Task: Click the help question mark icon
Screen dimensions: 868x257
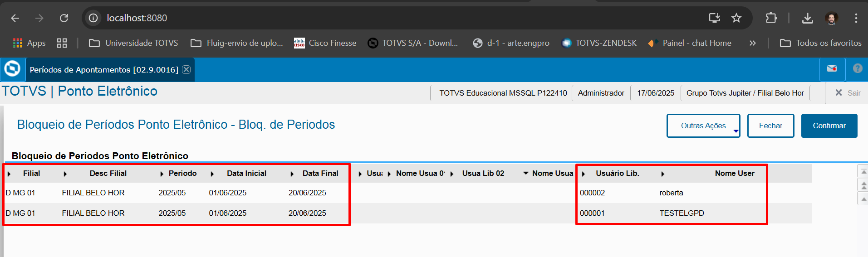Action: 858,68
